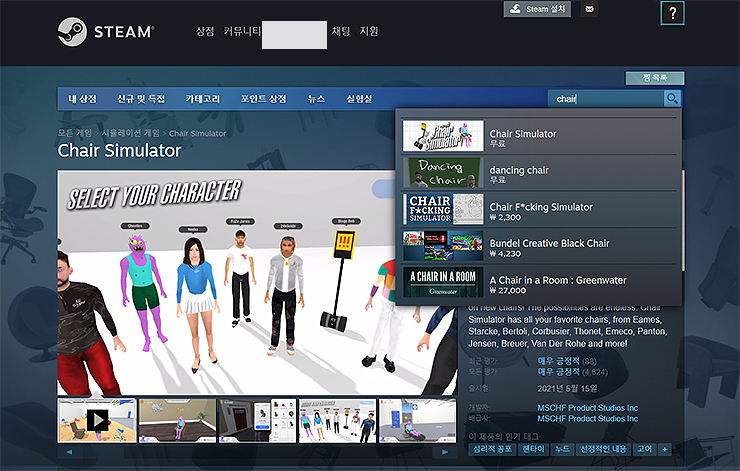Click the release date 2021년 5월 15일
Image resolution: width=740 pixels, height=471 pixels.
(x=567, y=388)
